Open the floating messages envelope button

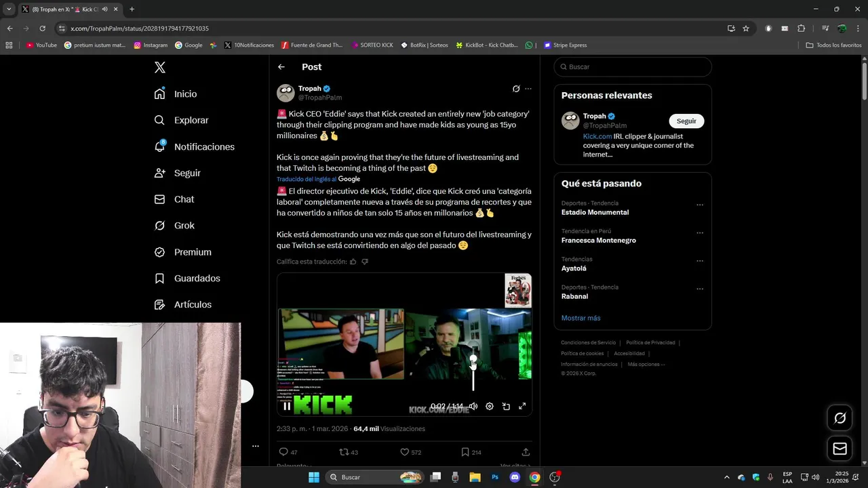[x=840, y=449]
